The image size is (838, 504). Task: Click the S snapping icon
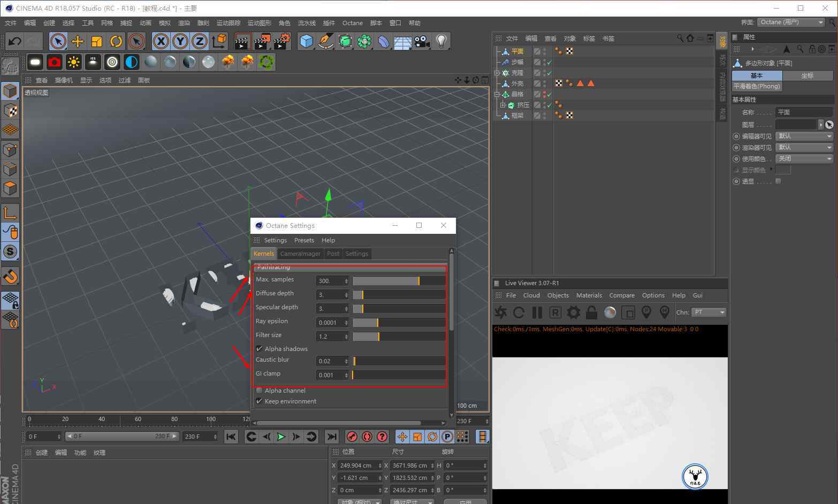(10, 251)
